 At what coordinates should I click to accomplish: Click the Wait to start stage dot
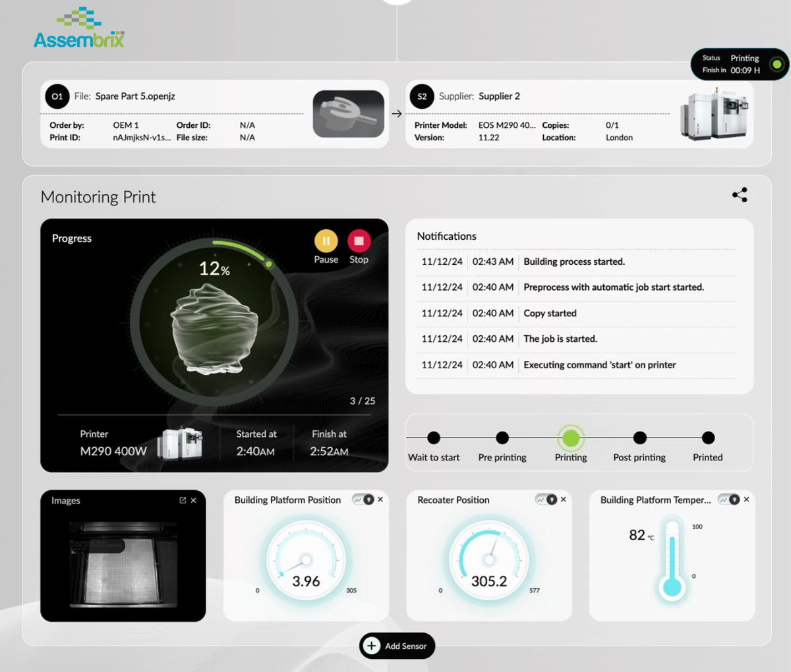(x=434, y=438)
